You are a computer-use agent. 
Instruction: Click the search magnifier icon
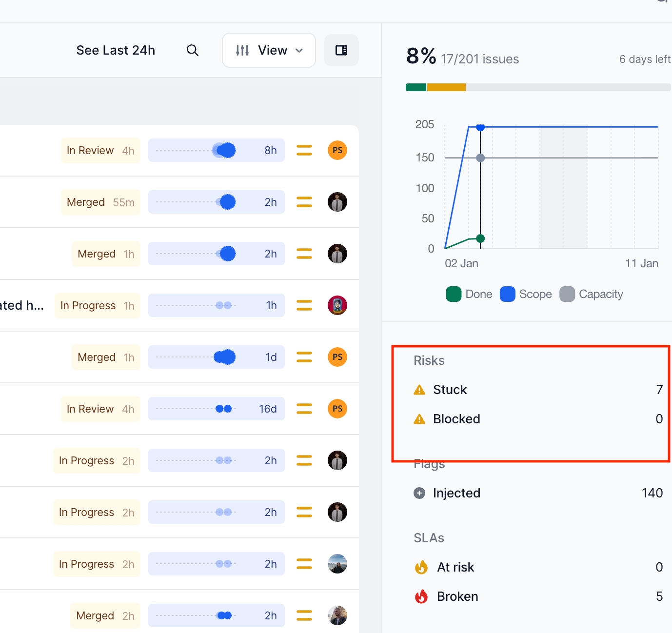[x=193, y=50]
